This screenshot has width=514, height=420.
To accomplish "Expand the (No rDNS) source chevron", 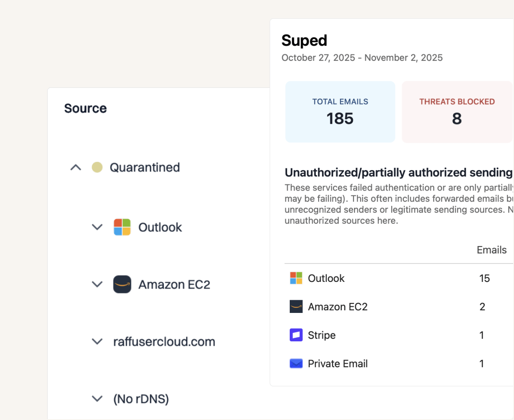I will pyautogui.click(x=97, y=399).
